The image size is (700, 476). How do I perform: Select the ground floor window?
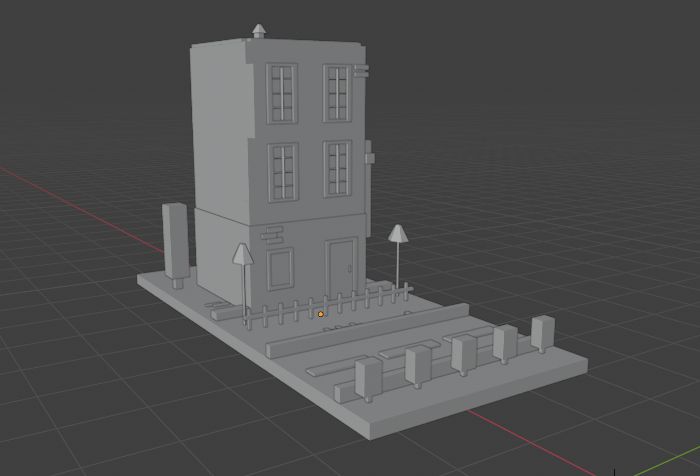280,269
